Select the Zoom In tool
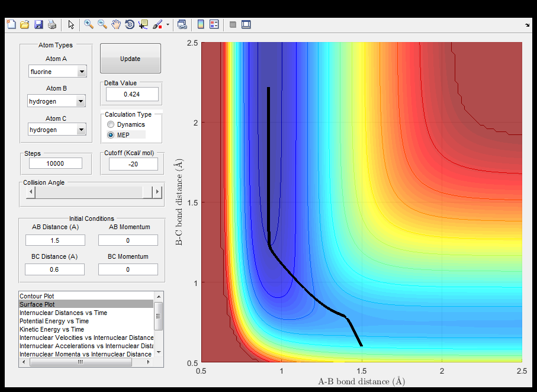 coord(89,24)
